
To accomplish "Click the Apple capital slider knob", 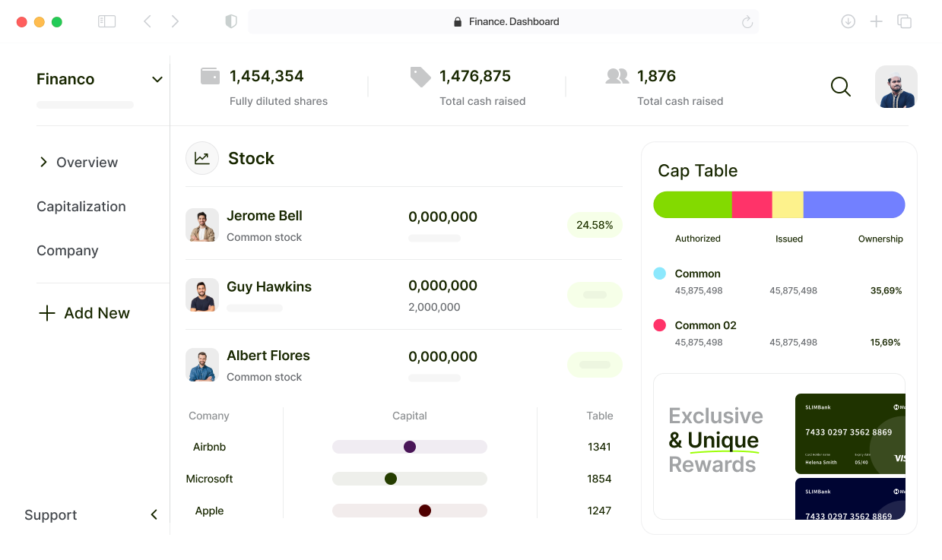I will (x=425, y=511).
